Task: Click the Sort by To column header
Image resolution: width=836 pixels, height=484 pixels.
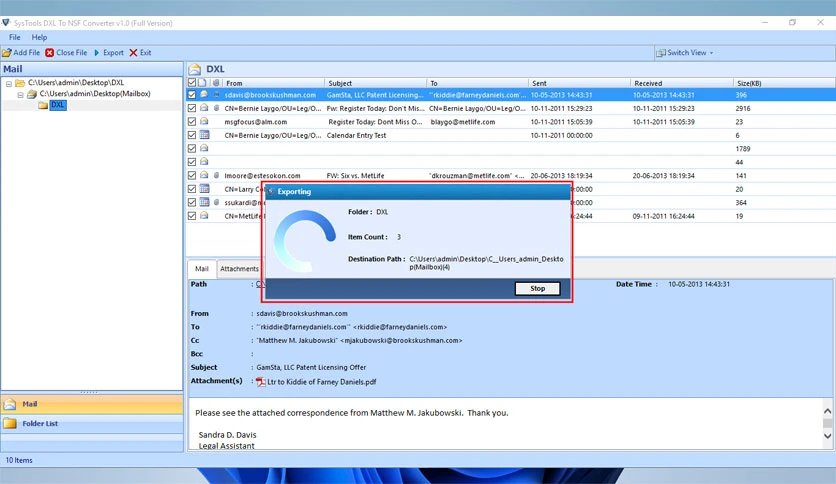Action: pyautogui.click(x=478, y=83)
